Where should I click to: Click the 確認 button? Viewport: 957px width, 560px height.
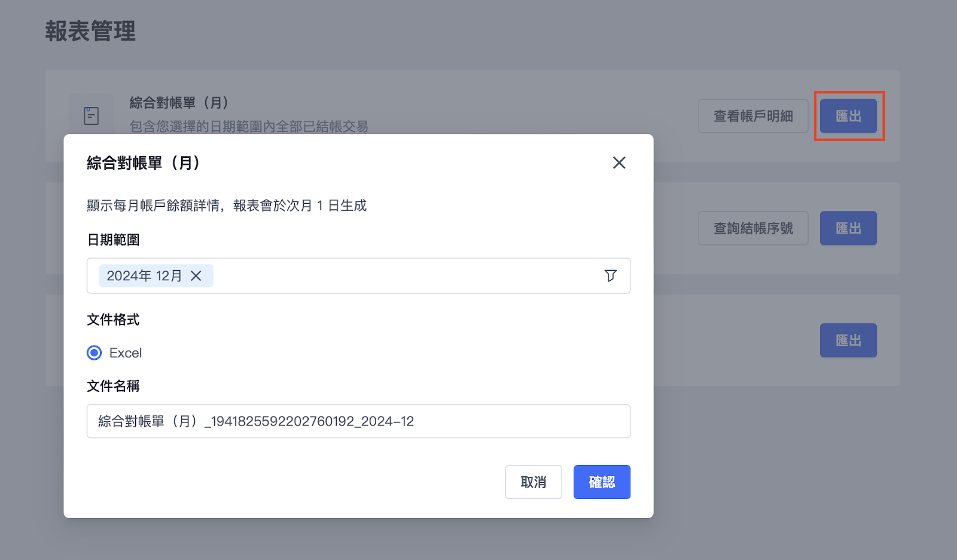602,482
